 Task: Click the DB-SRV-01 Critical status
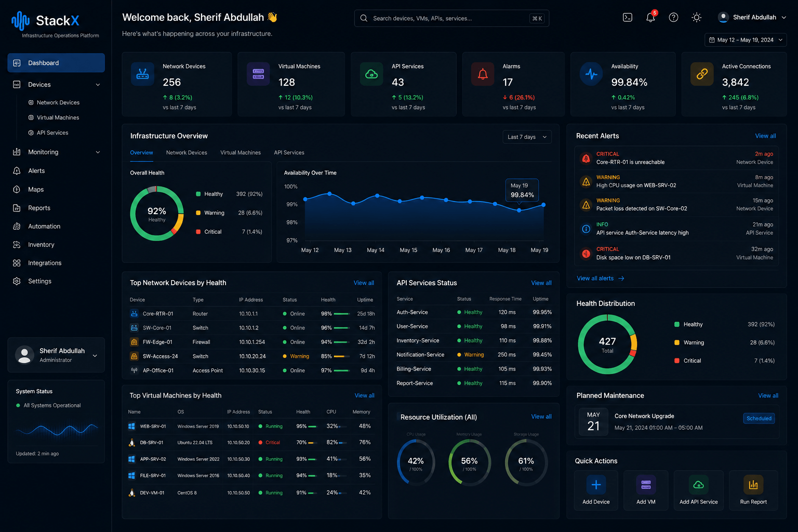pyautogui.click(x=269, y=443)
